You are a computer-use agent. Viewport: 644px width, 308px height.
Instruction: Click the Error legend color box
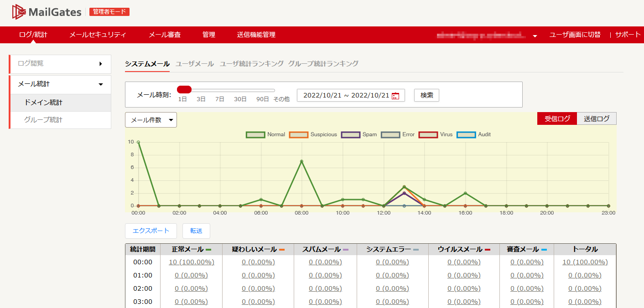click(x=390, y=134)
